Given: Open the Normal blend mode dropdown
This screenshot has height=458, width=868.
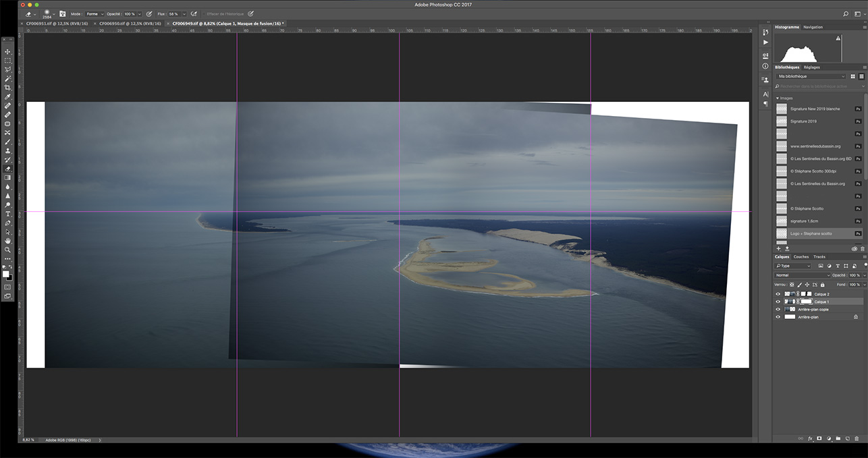Looking at the screenshot, I should pos(802,275).
